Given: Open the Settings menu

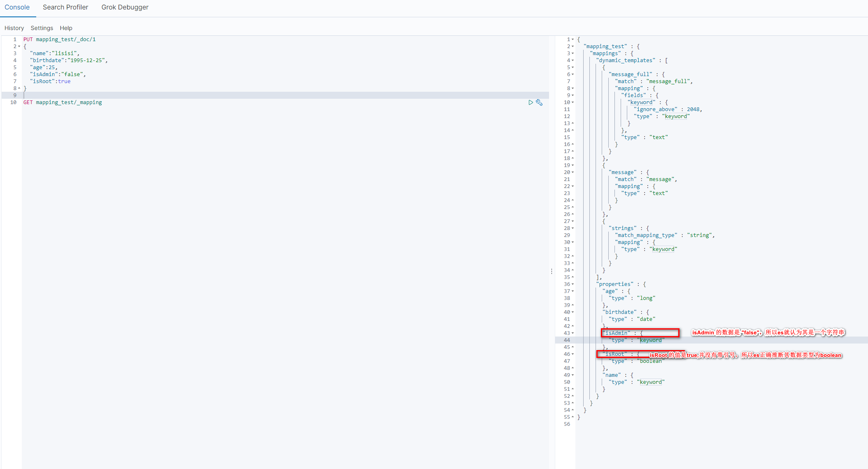Looking at the screenshot, I should pos(42,28).
